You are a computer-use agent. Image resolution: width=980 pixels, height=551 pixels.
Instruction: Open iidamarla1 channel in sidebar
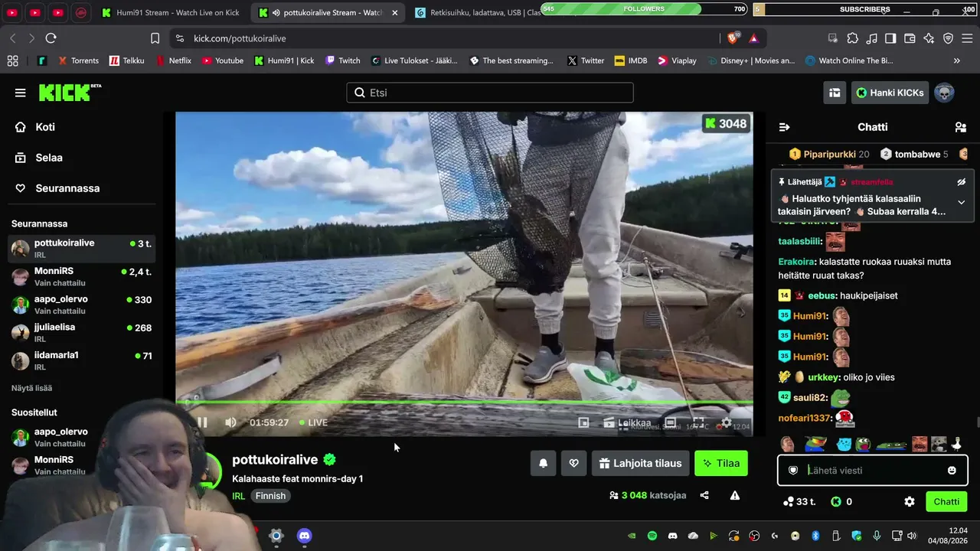(81, 360)
